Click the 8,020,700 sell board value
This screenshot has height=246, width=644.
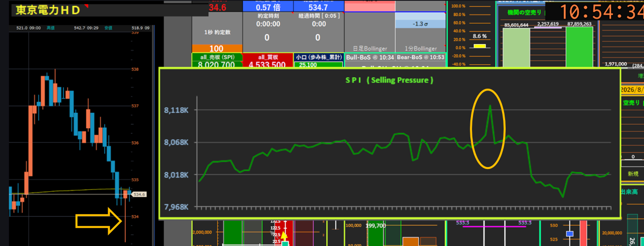(217, 64)
